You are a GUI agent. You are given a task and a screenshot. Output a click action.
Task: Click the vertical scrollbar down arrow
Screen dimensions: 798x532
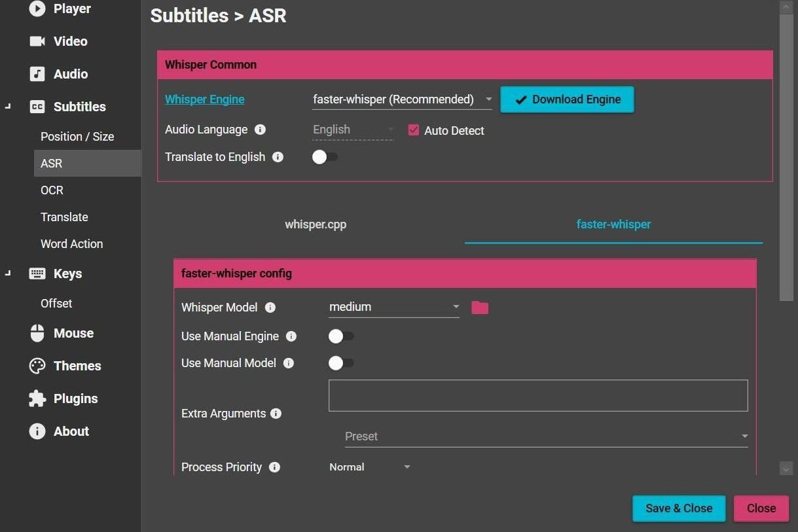click(x=786, y=468)
